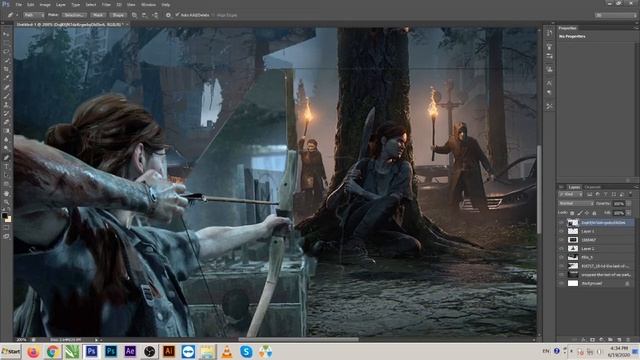This screenshot has height=360, width=640.
Task: Filter layers for pixel layers
Action: pyautogui.click(x=590, y=194)
